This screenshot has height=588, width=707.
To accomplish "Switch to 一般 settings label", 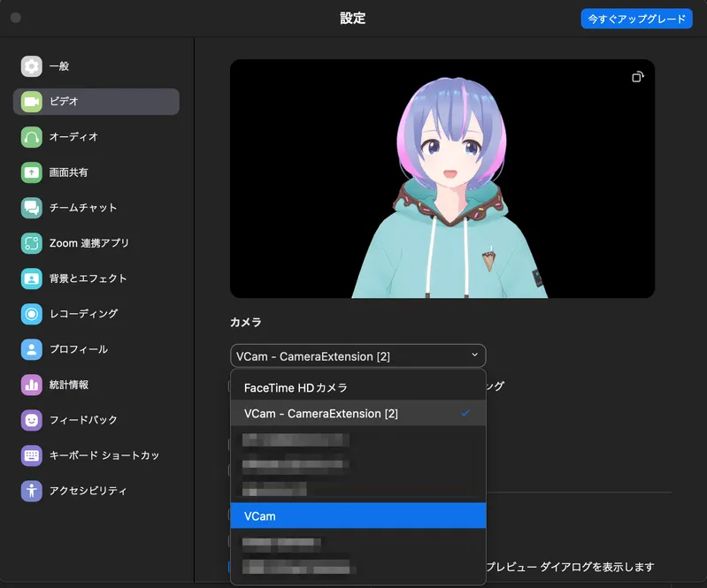I will pos(59,66).
